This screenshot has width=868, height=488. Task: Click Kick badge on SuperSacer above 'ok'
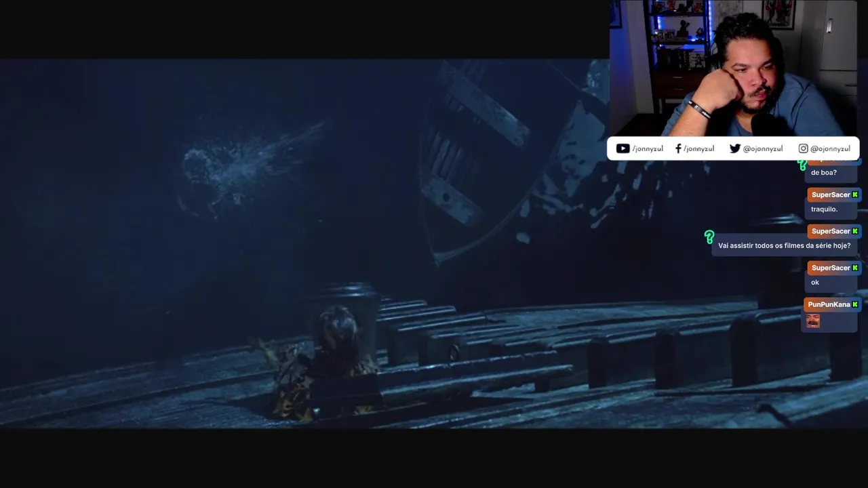pyautogui.click(x=855, y=268)
